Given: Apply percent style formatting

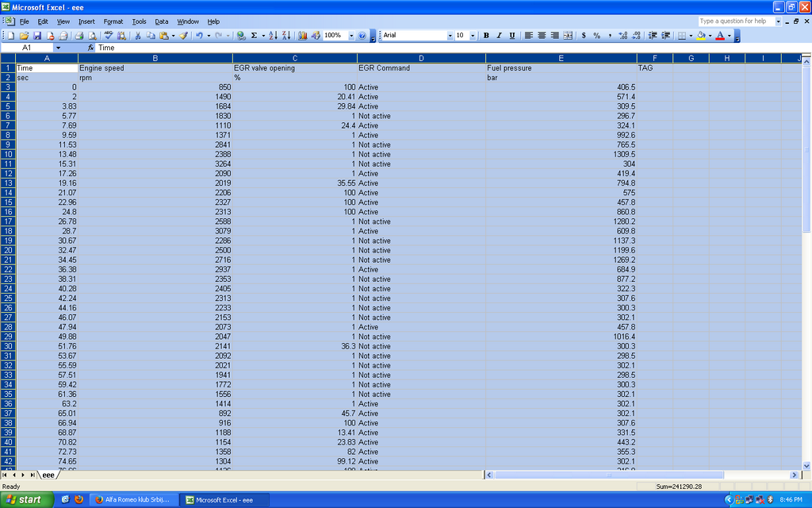Looking at the screenshot, I should click(x=596, y=35).
